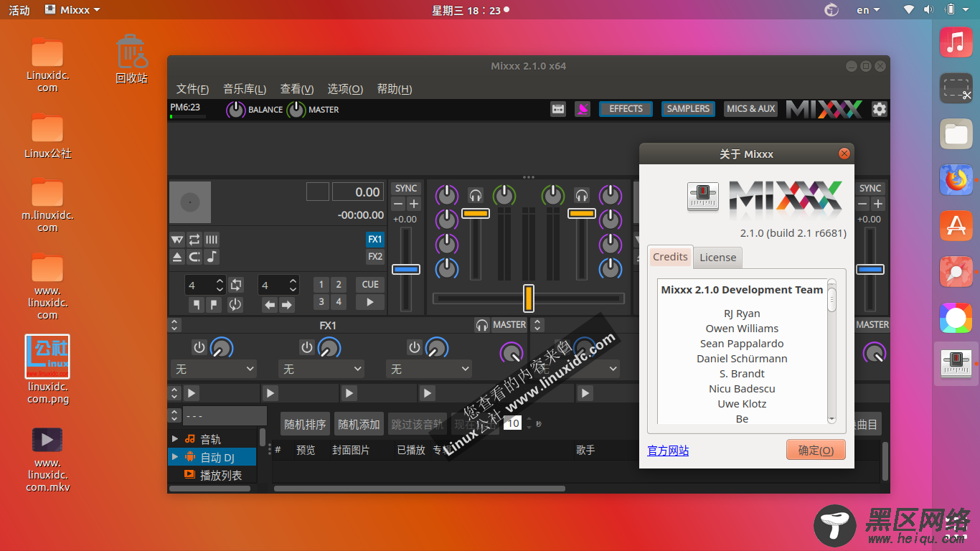This screenshot has width=980, height=551.
Task: Open the 帮助(H) menu
Action: [395, 89]
